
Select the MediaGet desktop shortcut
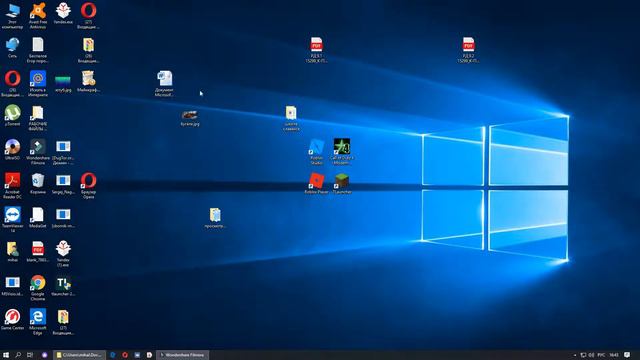pyautogui.click(x=38, y=217)
